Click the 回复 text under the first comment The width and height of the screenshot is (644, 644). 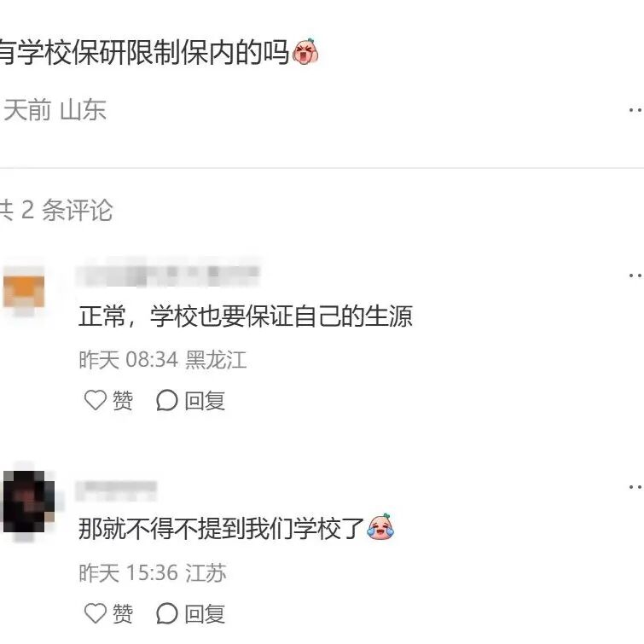tap(205, 401)
